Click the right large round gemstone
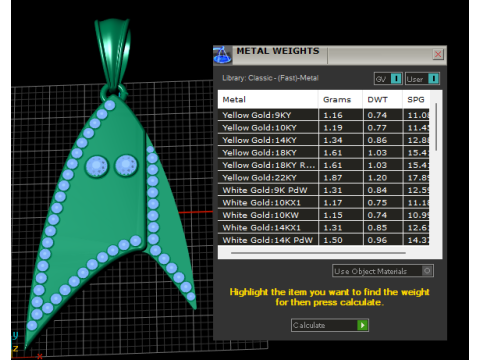Viewport: 480px width, 360px height. click(x=126, y=165)
